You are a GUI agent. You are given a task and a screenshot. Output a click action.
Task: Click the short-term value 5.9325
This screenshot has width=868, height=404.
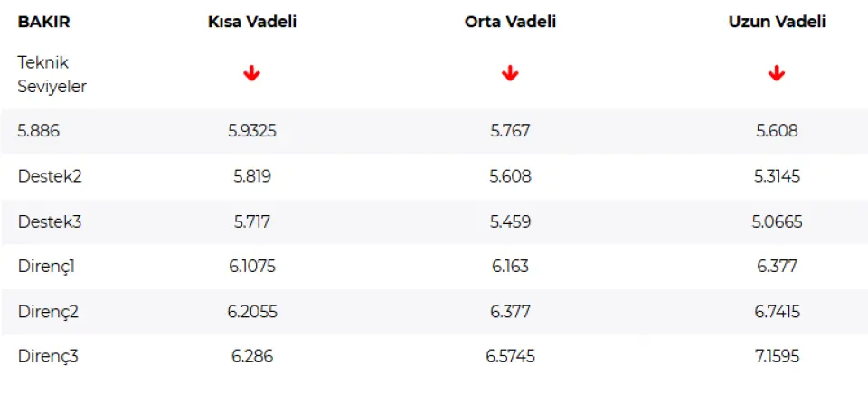click(x=252, y=131)
